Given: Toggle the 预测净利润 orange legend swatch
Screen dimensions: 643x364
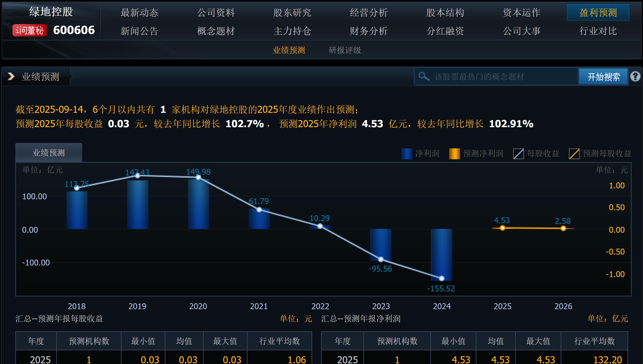Looking at the screenshot, I should coord(454,153).
